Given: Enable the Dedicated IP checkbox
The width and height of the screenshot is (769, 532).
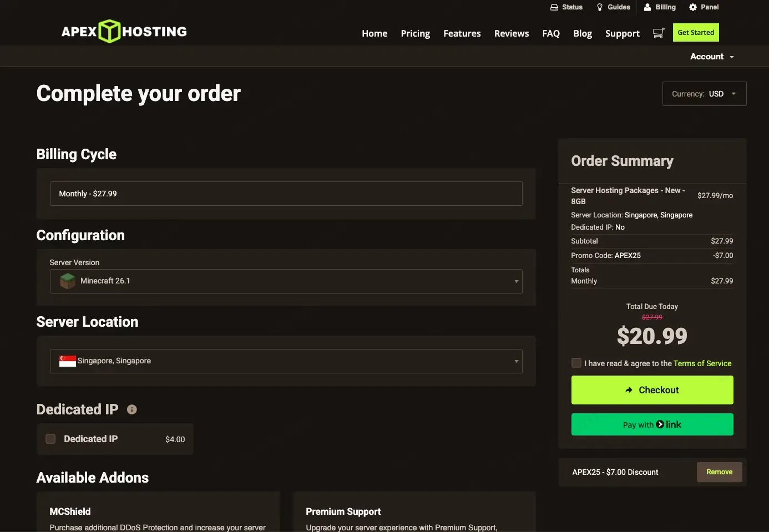Looking at the screenshot, I should (50, 439).
